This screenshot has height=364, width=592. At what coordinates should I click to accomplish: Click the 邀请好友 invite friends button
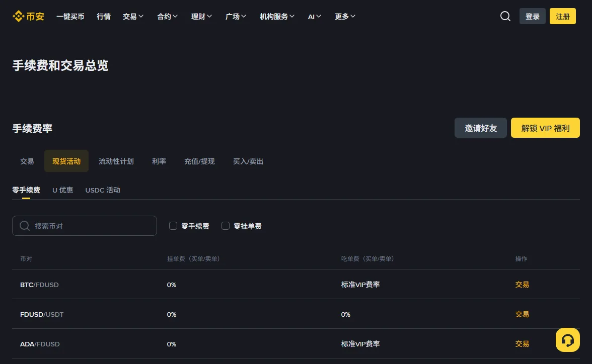click(x=481, y=128)
